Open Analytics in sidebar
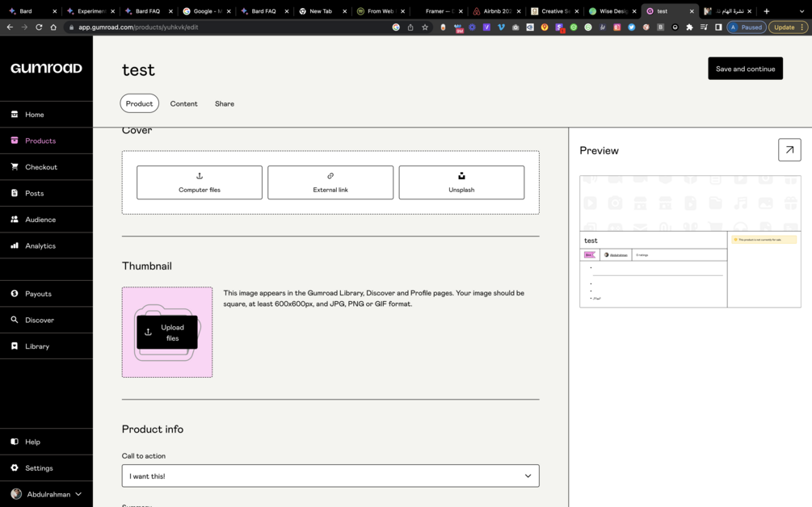Viewport: 812px width, 507px height. pyautogui.click(x=46, y=245)
